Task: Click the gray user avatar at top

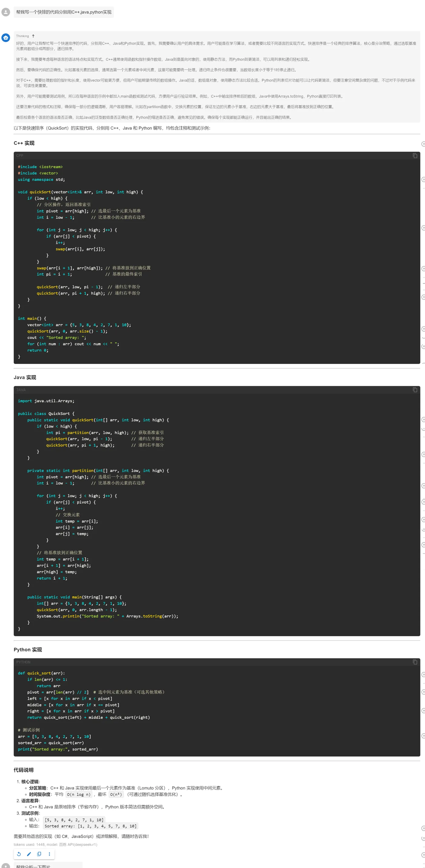Action: pyautogui.click(x=6, y=12)
